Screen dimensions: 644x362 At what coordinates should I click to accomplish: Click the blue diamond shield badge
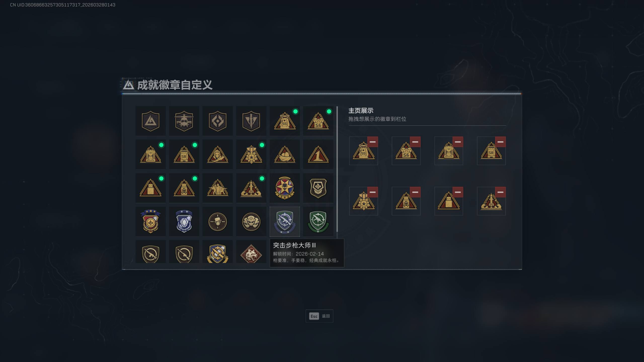point(184,221)
